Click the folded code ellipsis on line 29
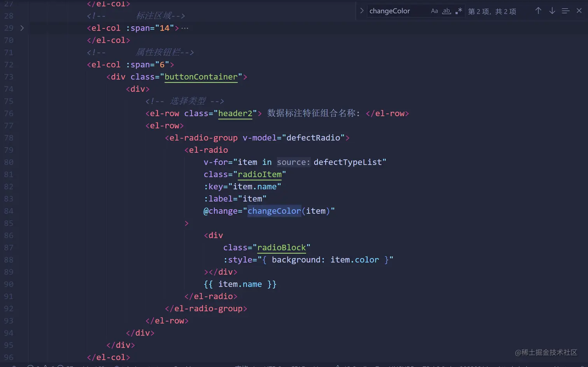 point(185,28)
